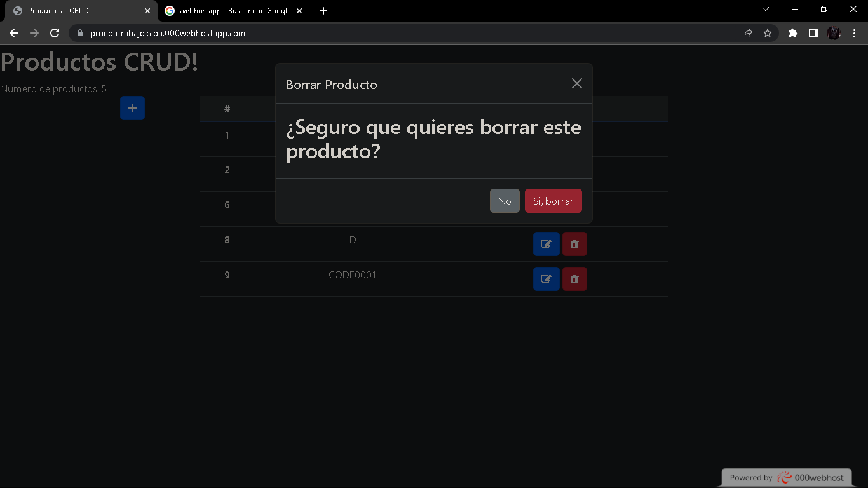Viewport: 868px width, 488px height.
Task: Click the blue plus icon to add product
Action: (x=132, y=108)
